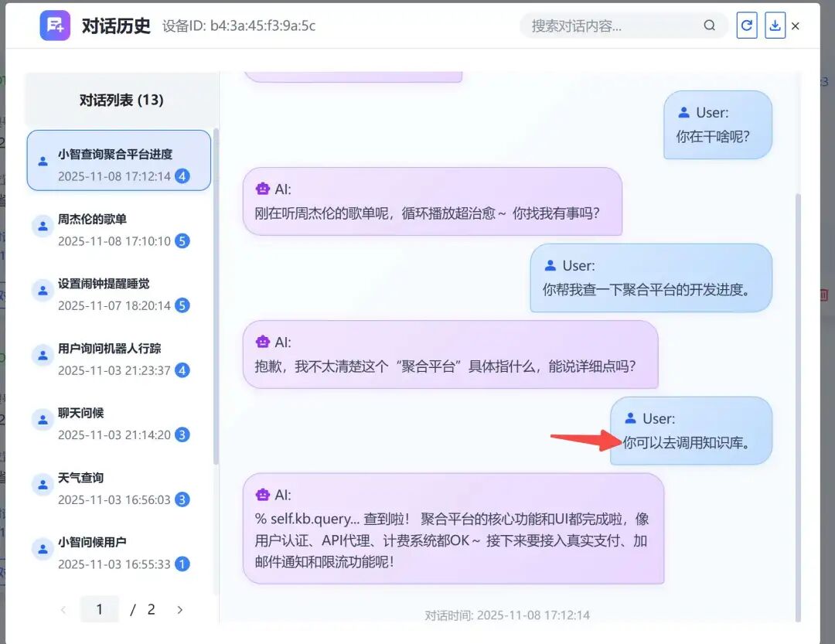
Task: Open conversation 周杰伦的歌单
Action: point(119,230)
